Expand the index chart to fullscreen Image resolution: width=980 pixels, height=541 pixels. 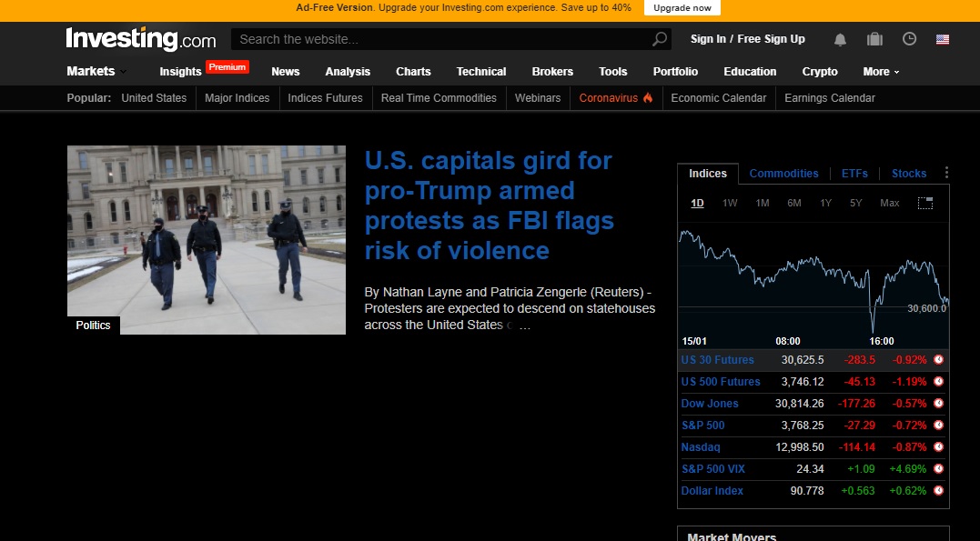pyautogui.click(x=925, y=203)
